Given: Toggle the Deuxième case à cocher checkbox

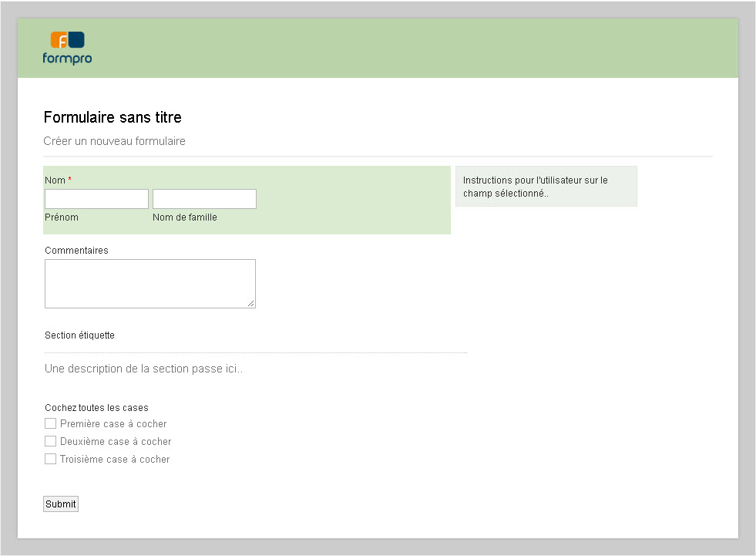Looking at the screenshot, I should click(51, 441).
